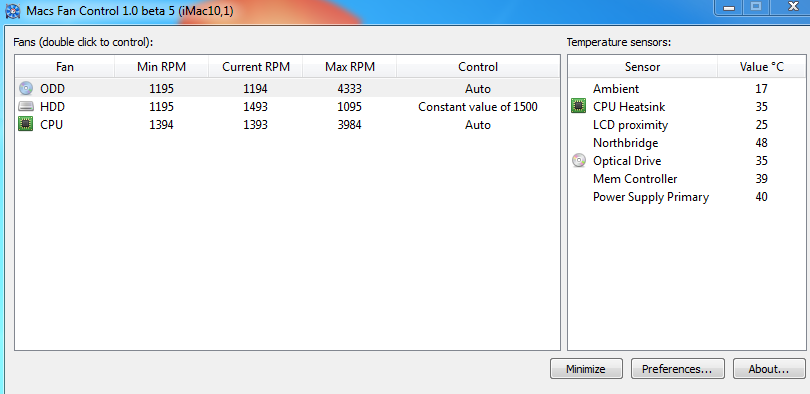810x394 pixels.
Task: Click the Optical Drive sensor disc icon
Action: (579, 161)
